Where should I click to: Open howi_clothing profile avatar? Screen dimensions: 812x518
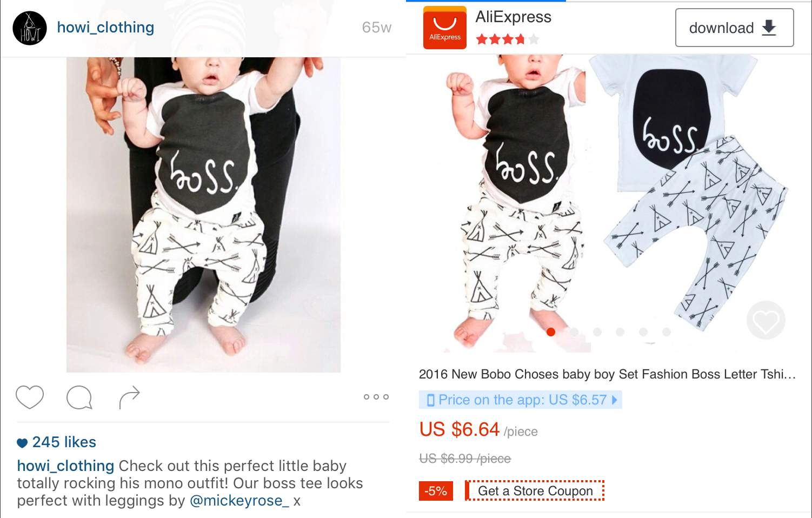pos(30,28)
